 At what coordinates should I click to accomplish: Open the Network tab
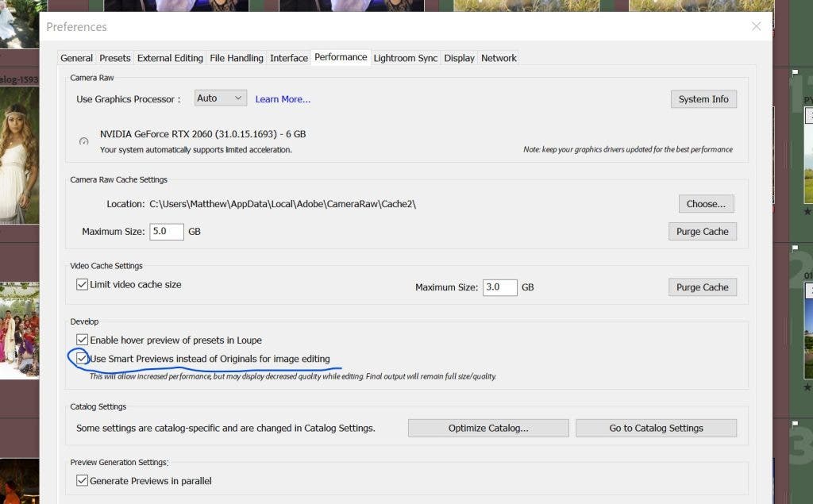point(499,58)
